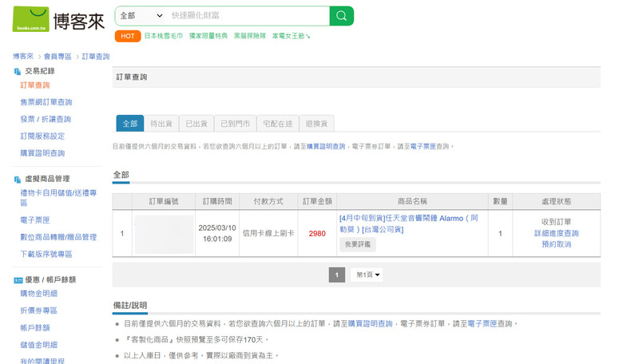Click the green search magnifier button
Viewport: 623px width, 364px height.
coord(341,16)
